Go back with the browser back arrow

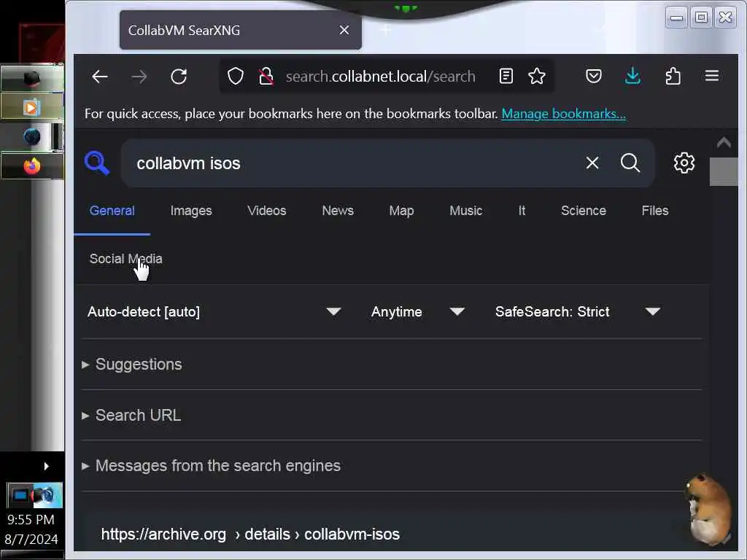click(x=99, y=76)
